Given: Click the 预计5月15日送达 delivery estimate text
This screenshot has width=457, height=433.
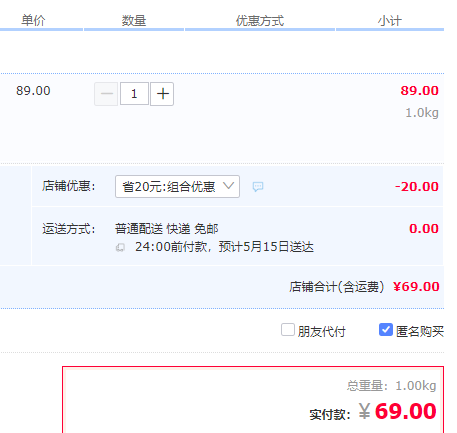Looking at the screenshot, I should (266, 247).
